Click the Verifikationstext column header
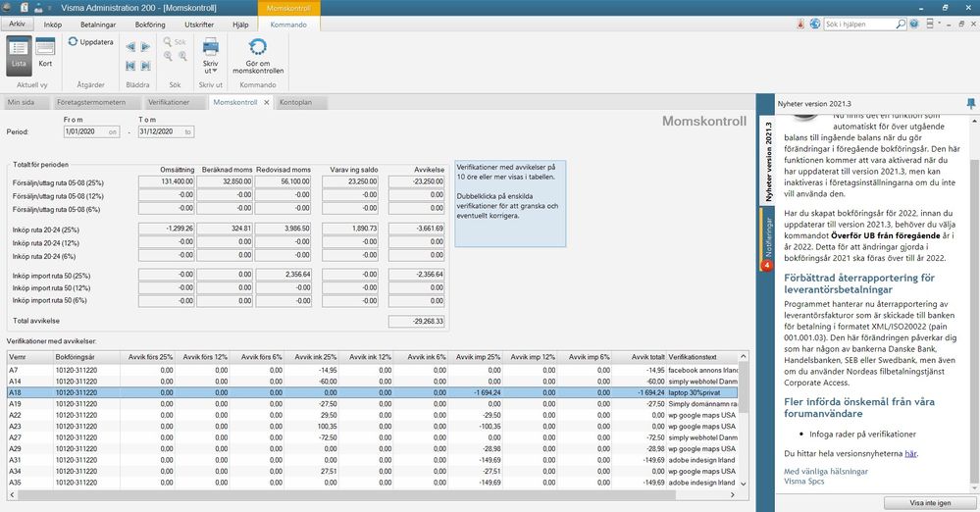The width and height of the screenshot is (980, 512). [702, 357]
